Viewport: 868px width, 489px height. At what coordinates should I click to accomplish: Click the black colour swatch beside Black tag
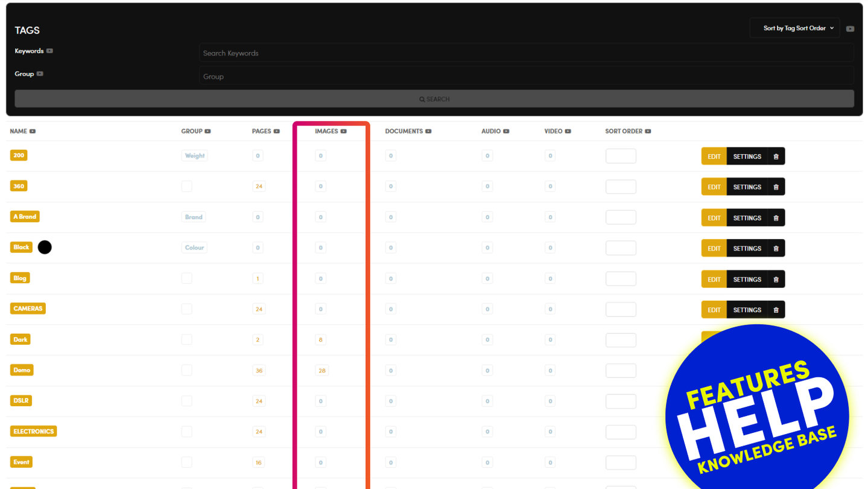[45, 247]
